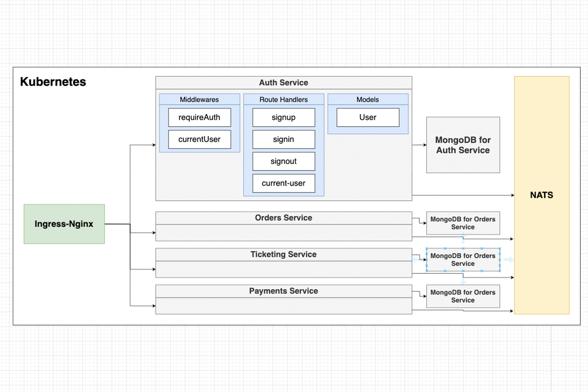588x392 pixels.
Task: Select the Orders Service header
Action: (x=283, y=218)
